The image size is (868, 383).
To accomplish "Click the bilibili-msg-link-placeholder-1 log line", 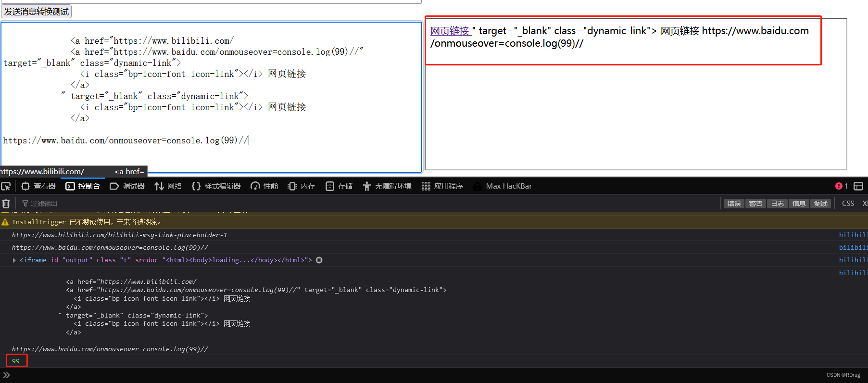I will click(120, 235).
